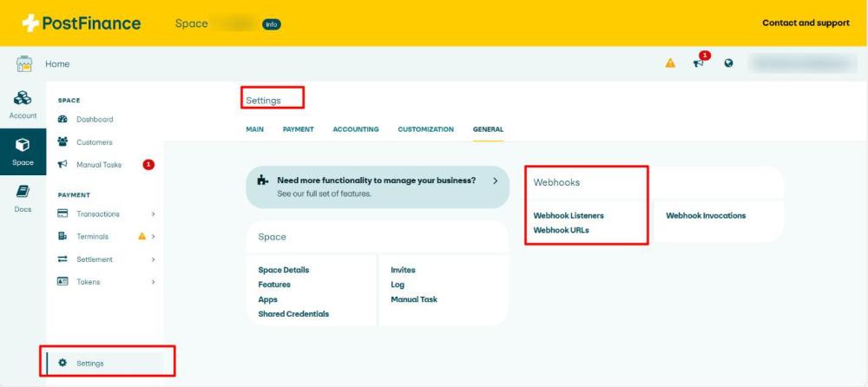Click the Space card heading
Screen dimensions: 868x387
(x=272, y=236)
